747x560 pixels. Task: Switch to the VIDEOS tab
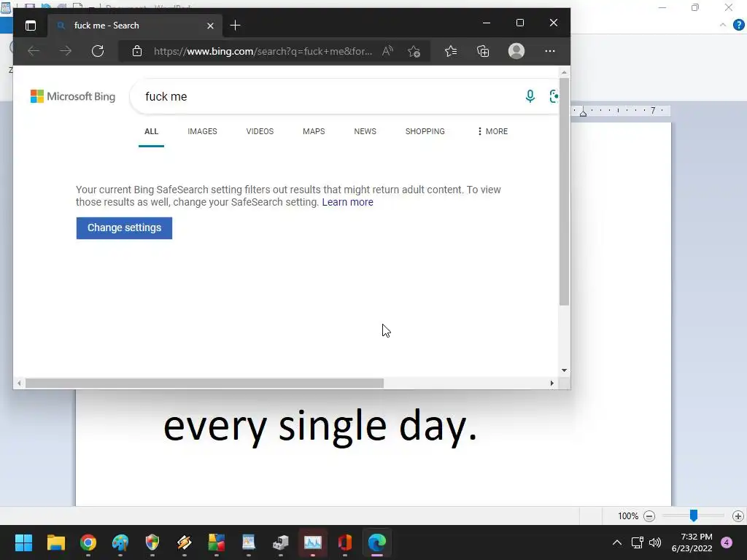point(260,131)
